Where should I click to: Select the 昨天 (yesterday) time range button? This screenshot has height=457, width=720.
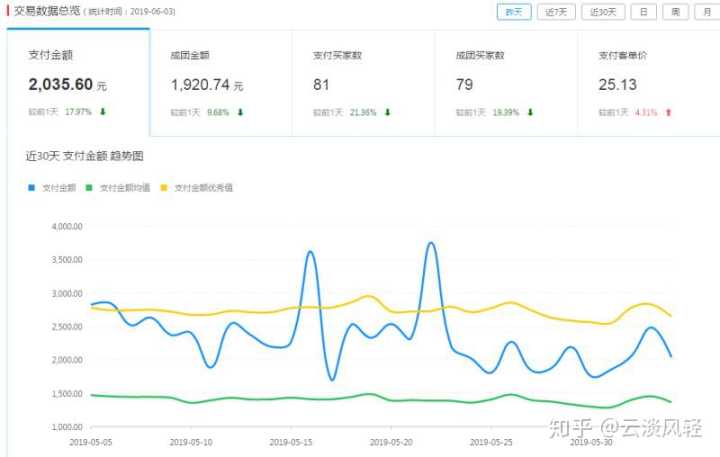click(x=513, y=12)
